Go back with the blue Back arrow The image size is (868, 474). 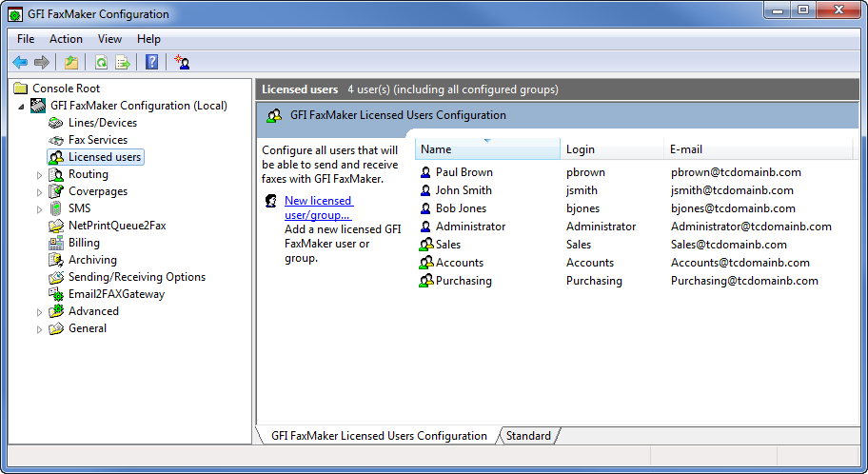(x=20, y=62)
